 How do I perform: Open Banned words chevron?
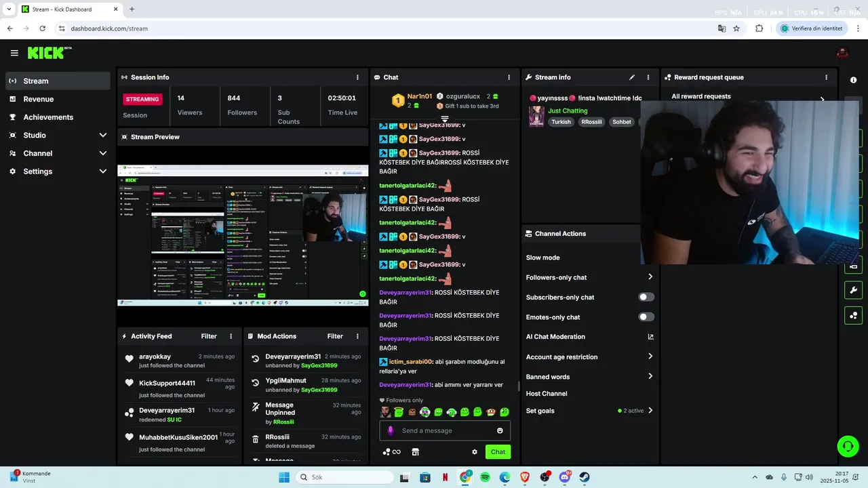[x=650, y=376]
